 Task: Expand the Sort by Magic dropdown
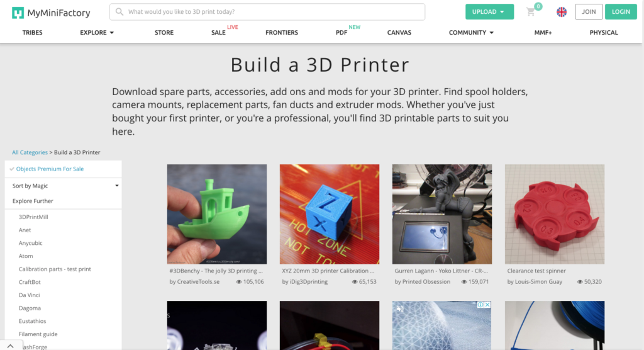pyautogui.click(x=64, y=186)
